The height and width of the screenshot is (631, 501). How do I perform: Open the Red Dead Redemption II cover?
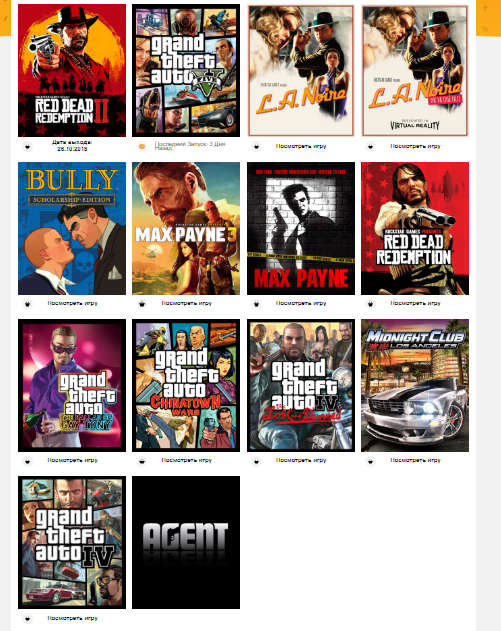(x=72, y=70)
